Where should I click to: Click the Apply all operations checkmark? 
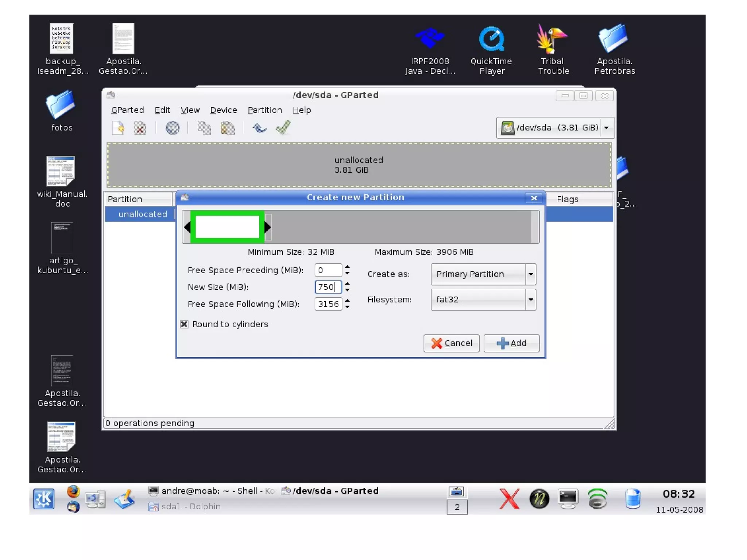pos(283,127)
